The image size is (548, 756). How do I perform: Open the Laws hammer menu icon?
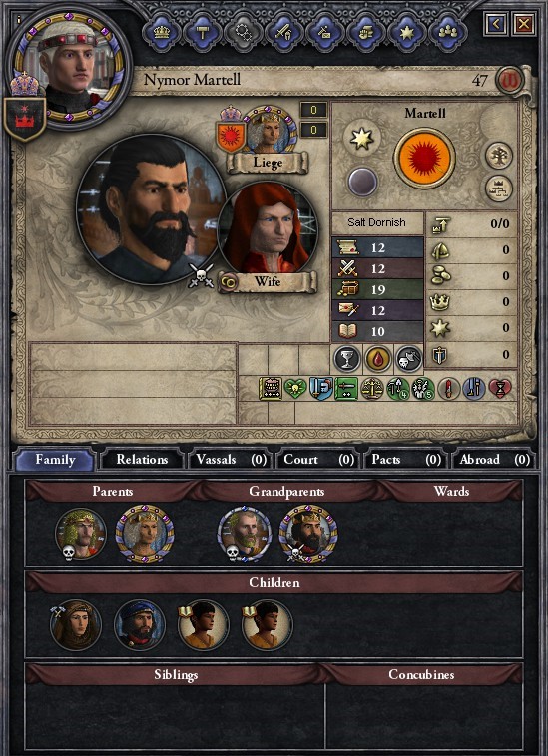[202, 32]
